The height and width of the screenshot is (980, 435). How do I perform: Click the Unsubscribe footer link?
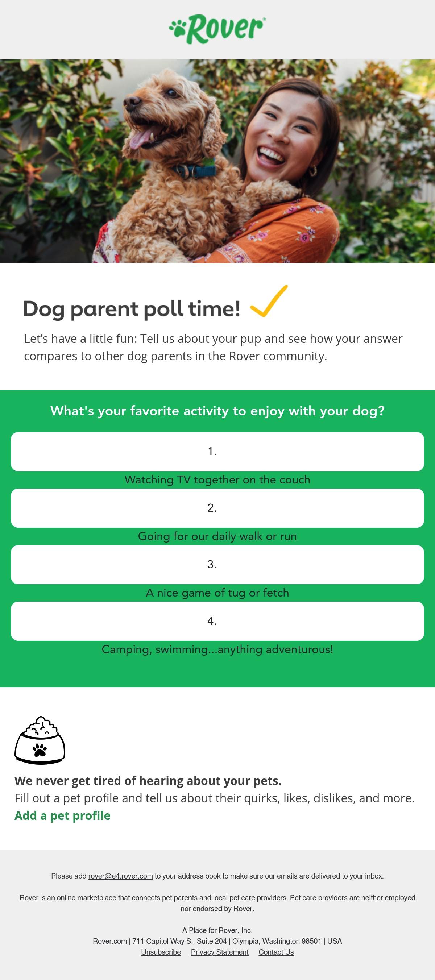(161, 952)
